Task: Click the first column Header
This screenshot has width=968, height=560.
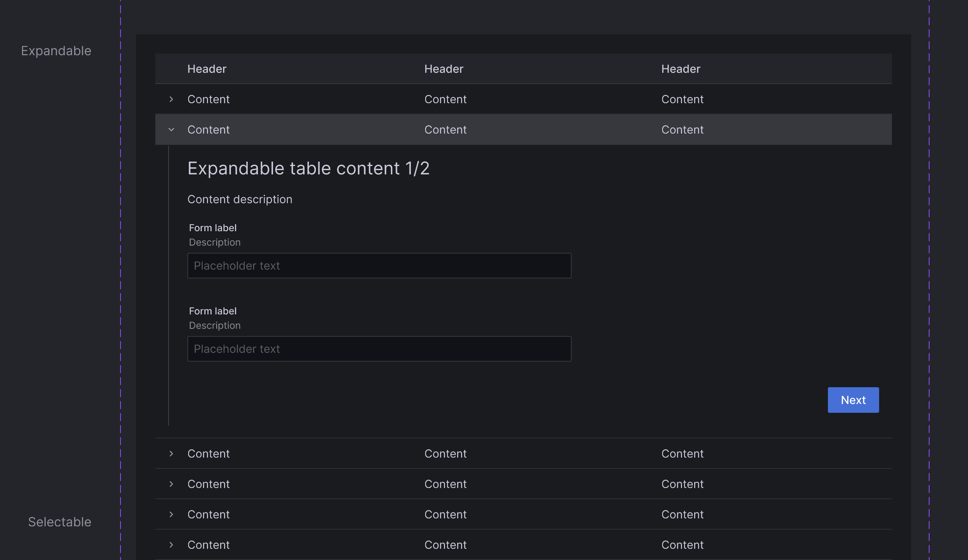Action: pos(207,69)
